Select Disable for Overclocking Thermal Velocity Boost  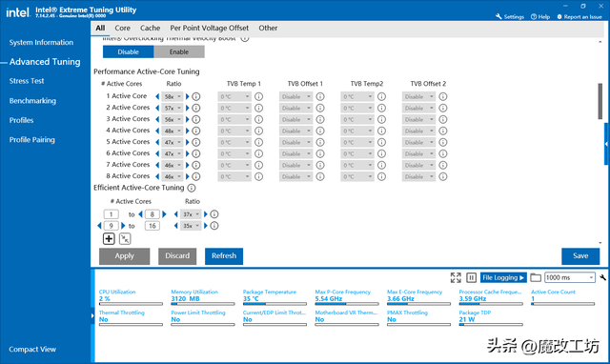(129, 51)
